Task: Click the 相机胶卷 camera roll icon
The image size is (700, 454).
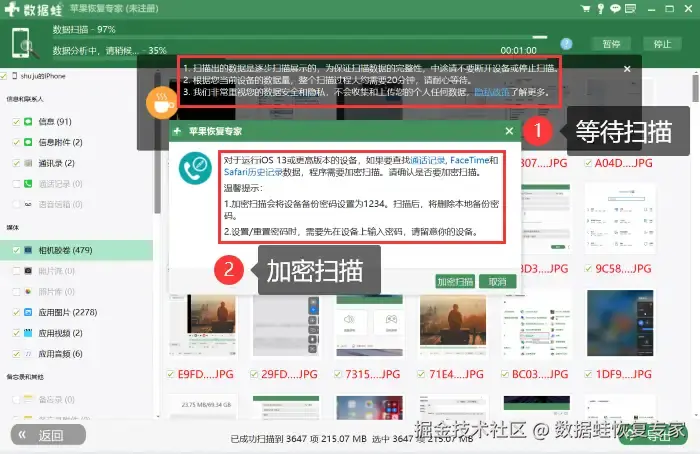Action: tap(28, 250)
